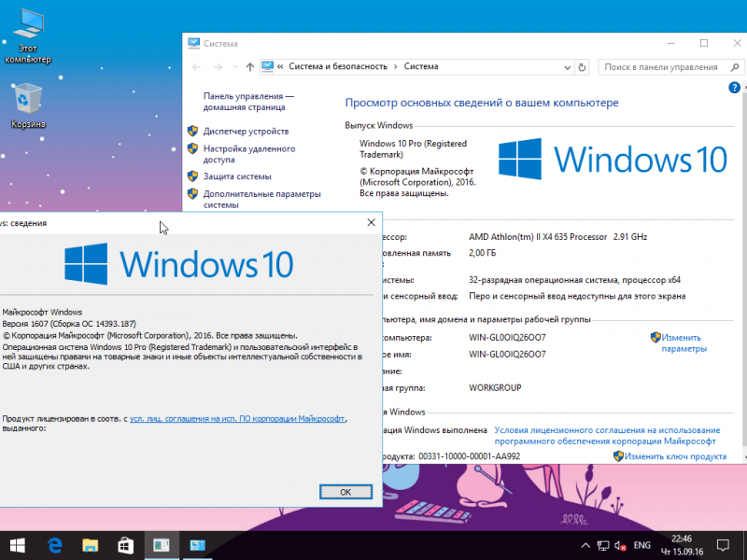Click processor value 'AMD Athlon(tm) II X4 635'
Screen dimensions: 747x560
point(538,237)
